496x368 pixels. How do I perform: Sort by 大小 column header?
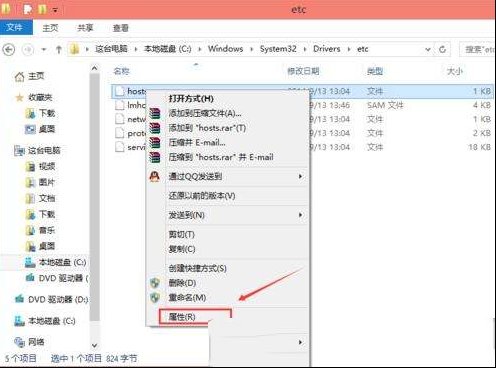pyautogui.click(x=455, y=71)
